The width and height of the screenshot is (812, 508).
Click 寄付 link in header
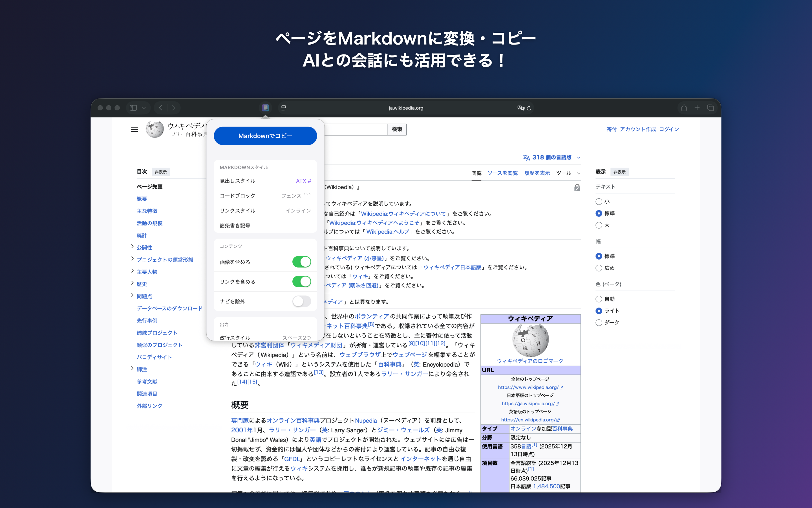[611, 129]
